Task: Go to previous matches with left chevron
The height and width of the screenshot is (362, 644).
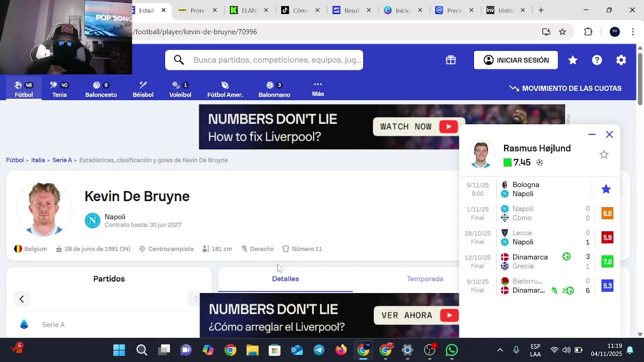Action: click(22, 299)
